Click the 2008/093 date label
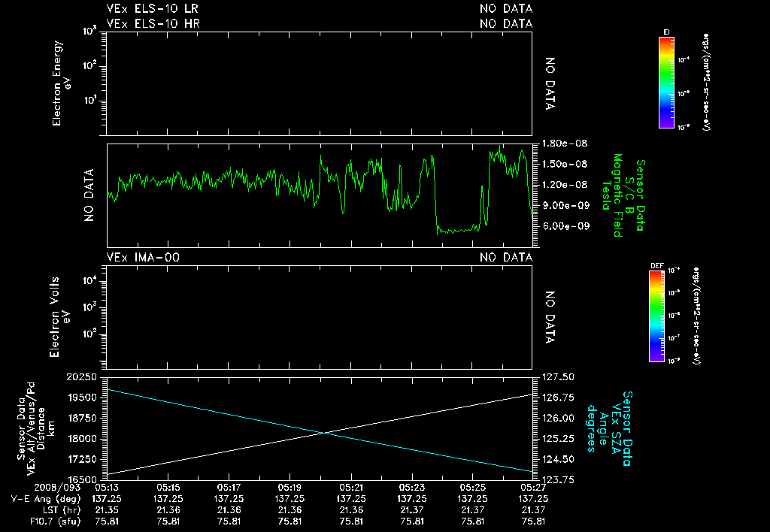This screenshot has width=770, height=532. coord(57,488)
